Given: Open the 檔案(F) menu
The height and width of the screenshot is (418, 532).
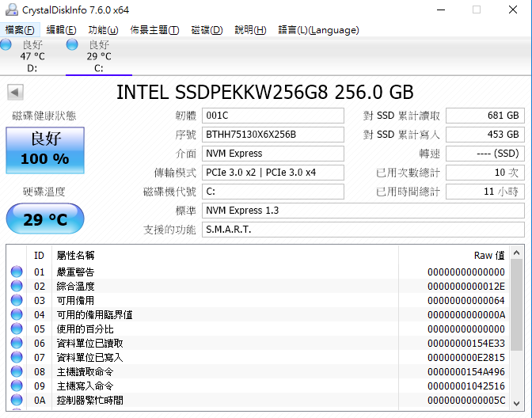Looking at the screenshot, I should coord(20,30).
